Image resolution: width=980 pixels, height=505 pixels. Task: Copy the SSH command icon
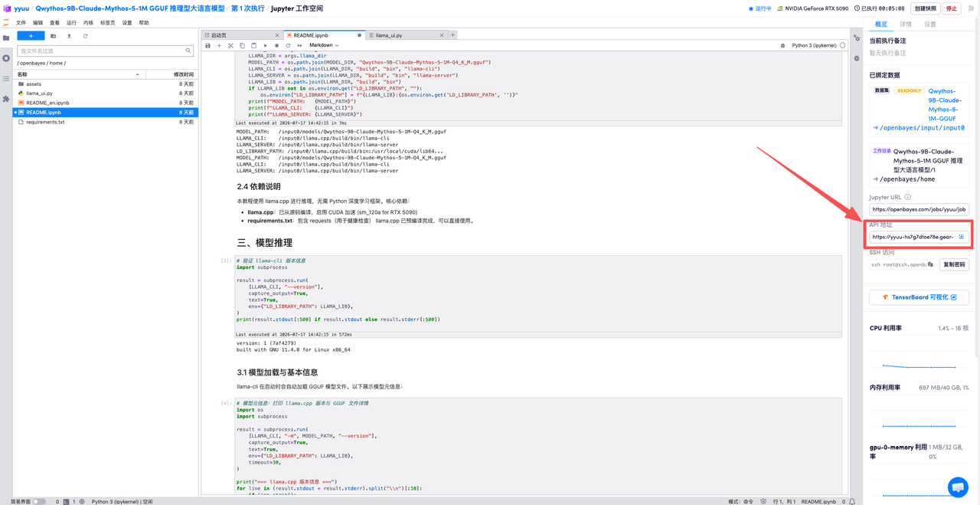tap(930, 264)
